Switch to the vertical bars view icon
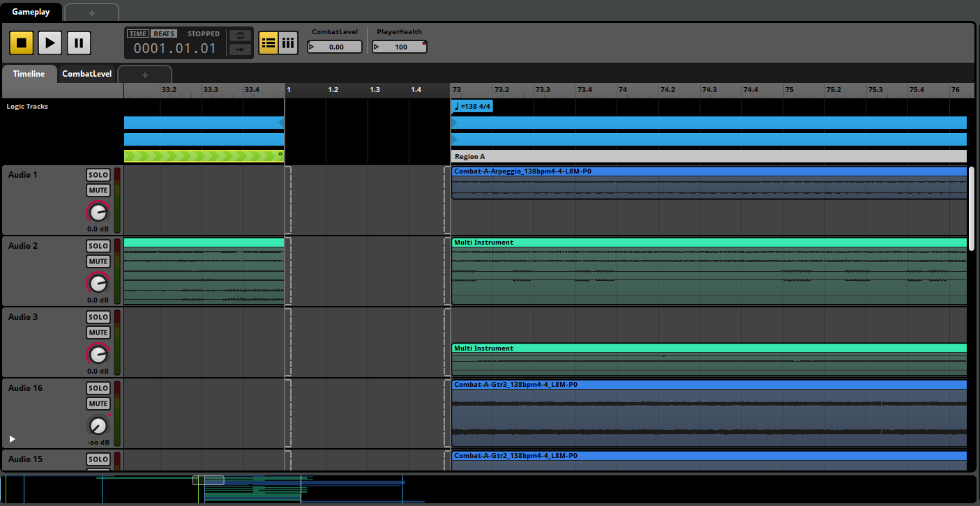 pos(288,43)
